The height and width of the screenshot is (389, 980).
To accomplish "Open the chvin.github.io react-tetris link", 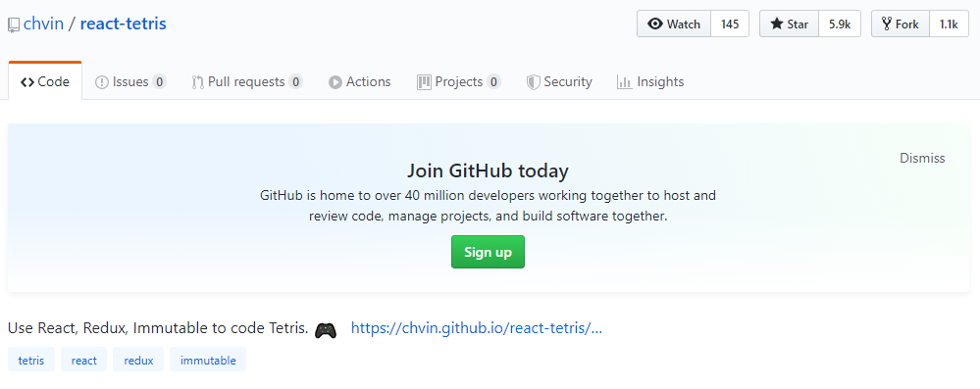I will tap(476, 328).
